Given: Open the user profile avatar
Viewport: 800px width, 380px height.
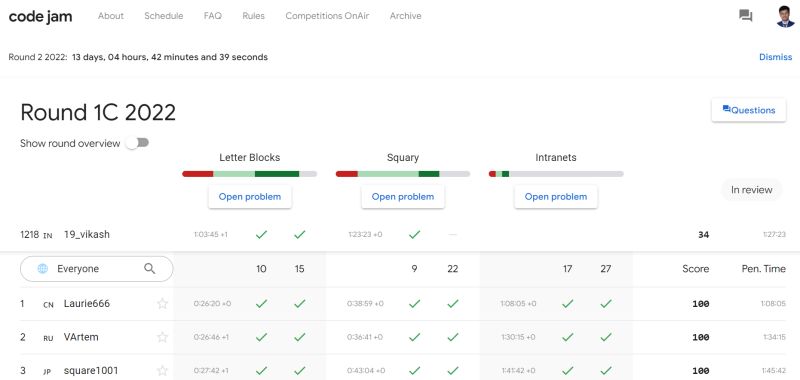Looking at the screenshot, I should (785, 16).
